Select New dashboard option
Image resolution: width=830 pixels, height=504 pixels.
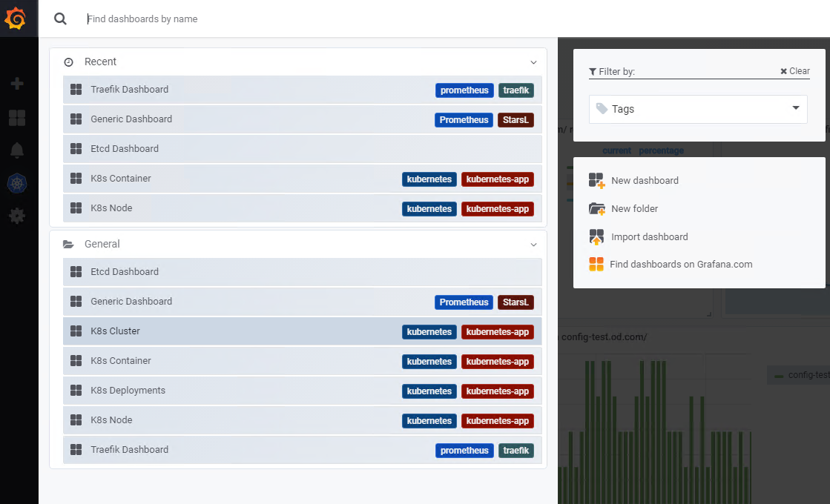pos(644,181)
